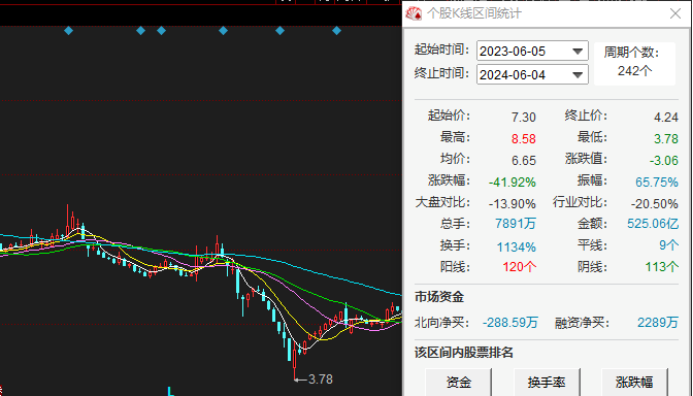Viewport: 693px width, 396px height.
Task: Click the 换手率 ranking button
Action: click(x=547, y=382)
